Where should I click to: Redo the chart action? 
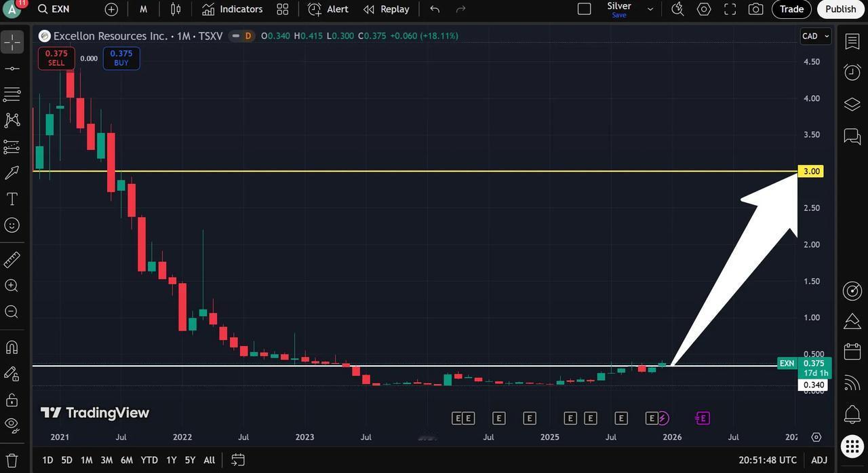pyautogui.click(x=461, y=9)
